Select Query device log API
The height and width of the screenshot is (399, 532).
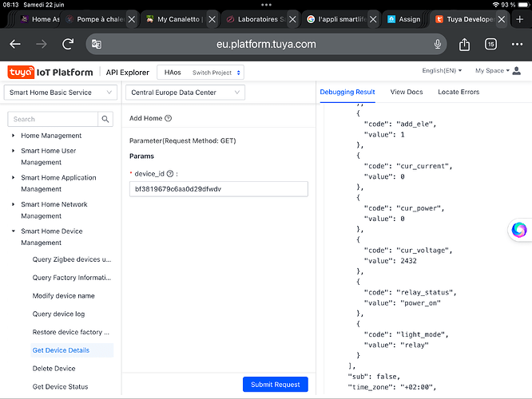(58, 314)
